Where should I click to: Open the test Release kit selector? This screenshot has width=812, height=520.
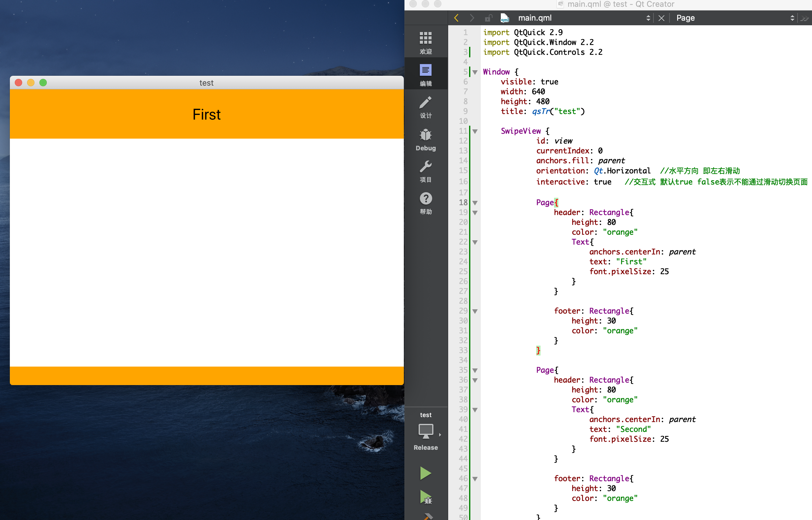426,432
